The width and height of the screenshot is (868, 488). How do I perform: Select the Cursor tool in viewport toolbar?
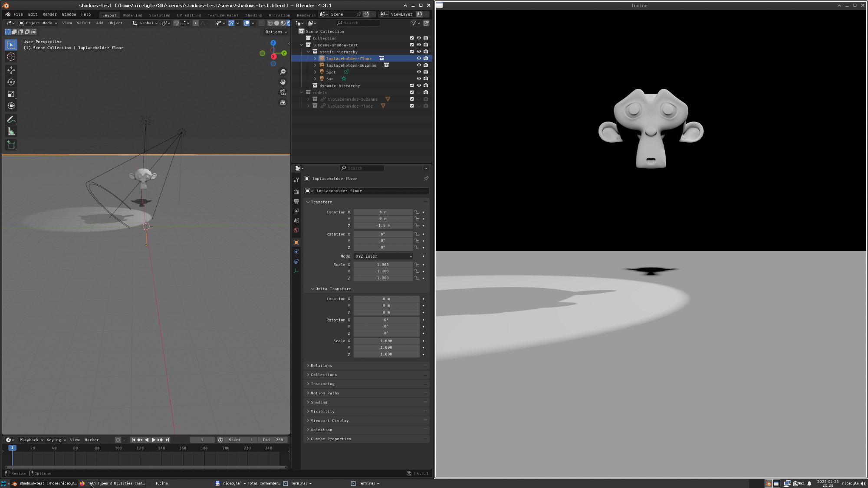pos(11,57)
